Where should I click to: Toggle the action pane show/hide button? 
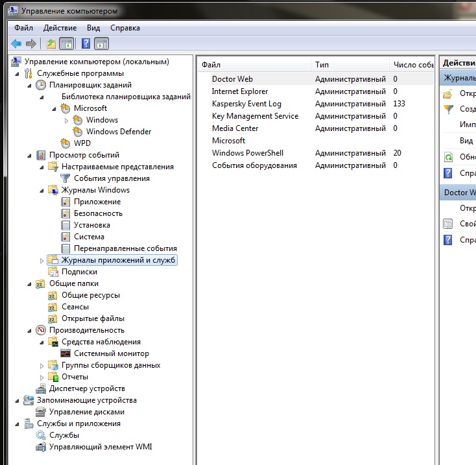click(x=101, y=43)
